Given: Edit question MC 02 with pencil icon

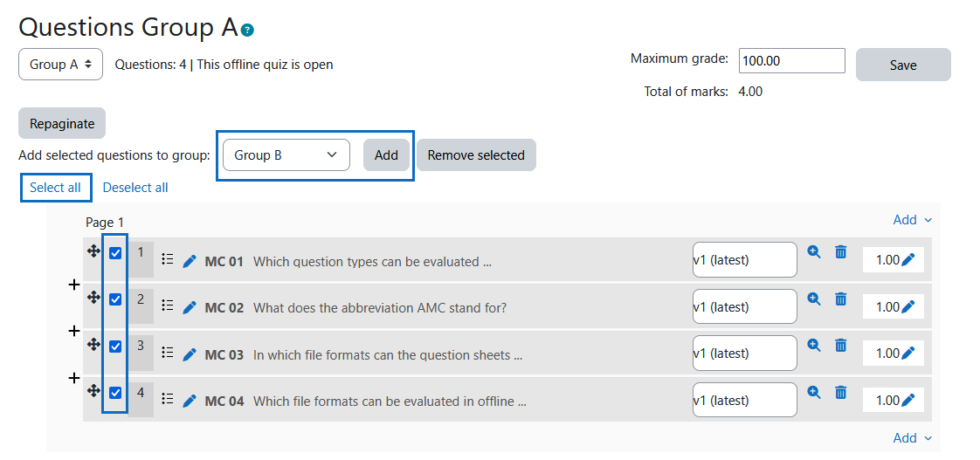Looking at the screenshot, I should 190,307.
